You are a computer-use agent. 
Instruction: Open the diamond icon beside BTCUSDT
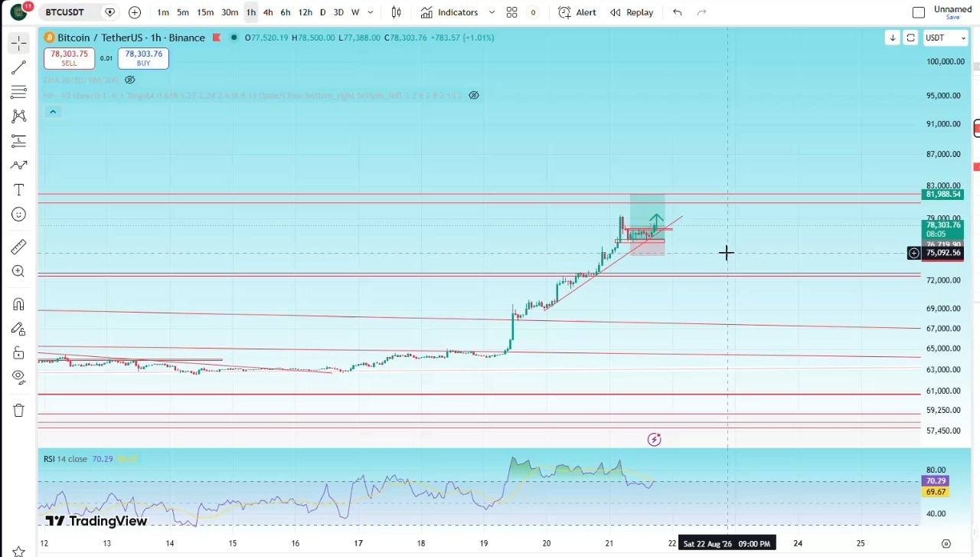pyautogui.click(x=109, y=12)
